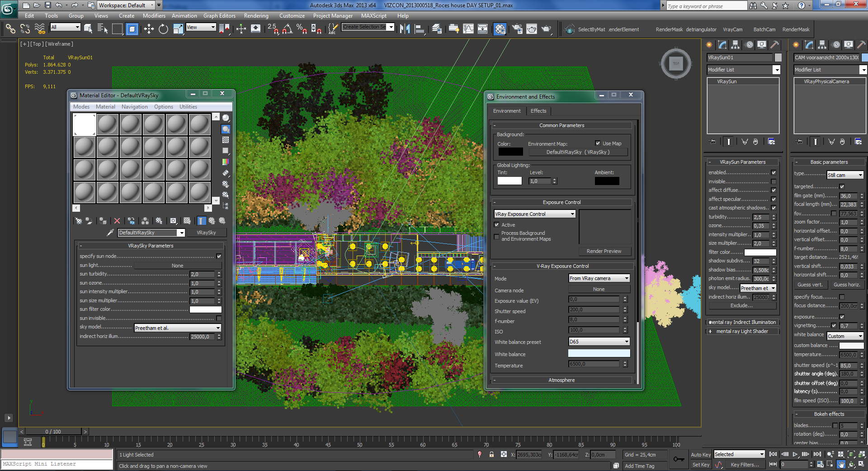Open the DefaultVRaySky material name dropdown
The image size is (868, 471).
coord(151,233)
